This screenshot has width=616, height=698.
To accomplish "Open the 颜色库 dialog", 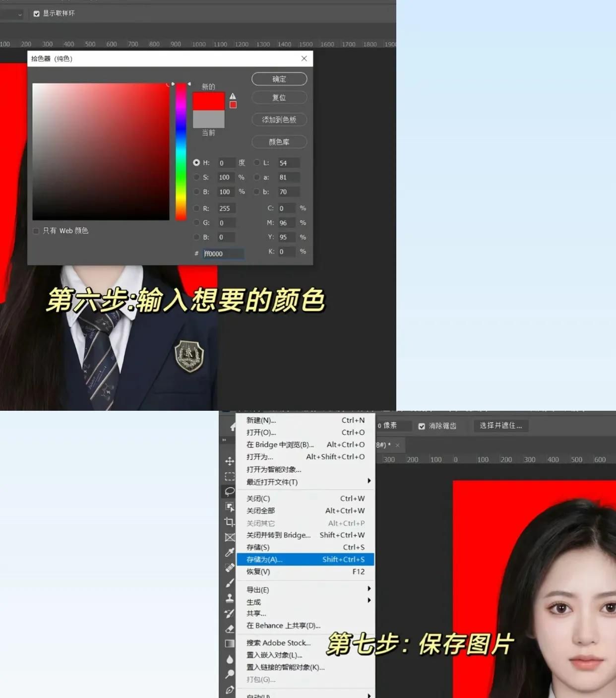I will [x=279, y=142].
